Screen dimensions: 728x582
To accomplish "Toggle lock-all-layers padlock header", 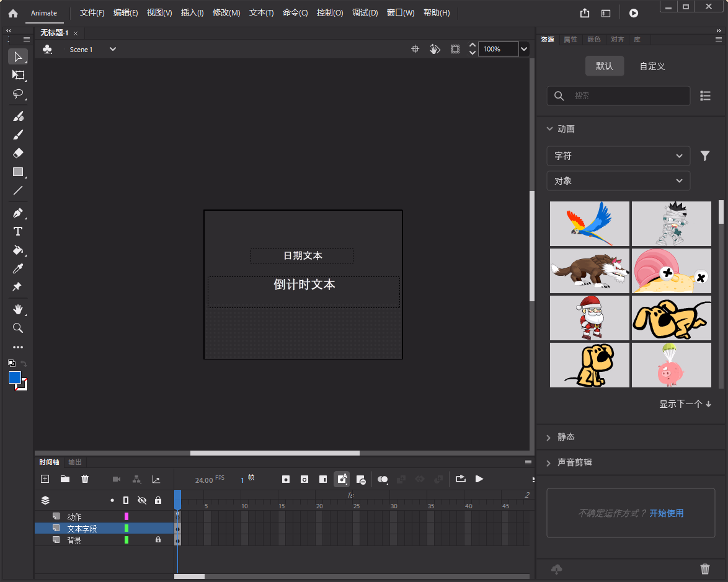I will click(x=158, y=500).
